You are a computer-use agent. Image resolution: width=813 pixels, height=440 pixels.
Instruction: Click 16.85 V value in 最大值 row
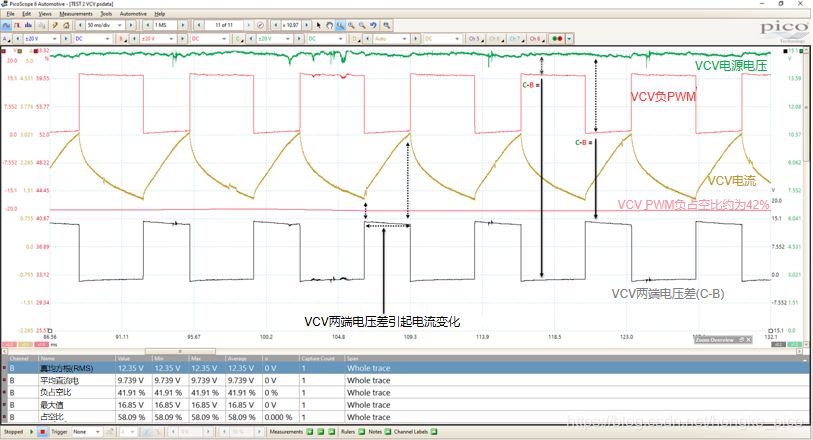point(132,405)
